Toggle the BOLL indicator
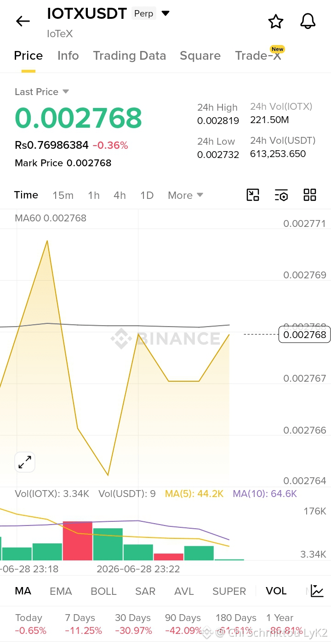The image size is (331, 644). tap(103, 591)
